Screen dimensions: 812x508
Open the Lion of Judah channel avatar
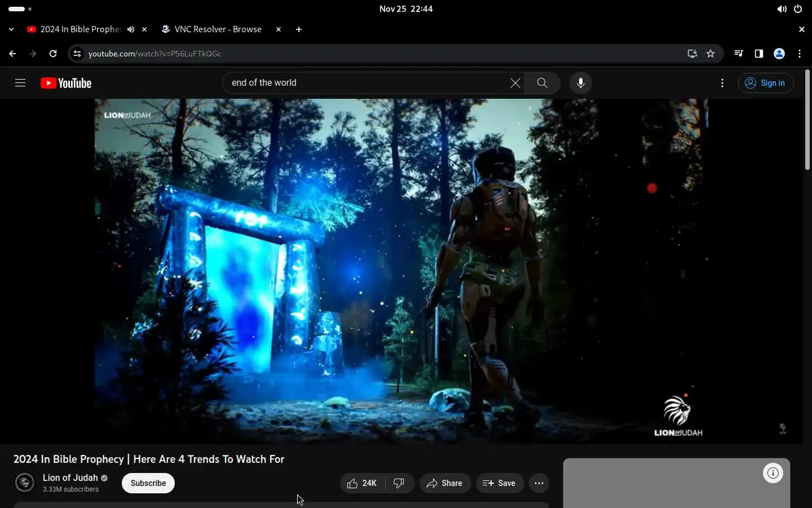[24, 483]
